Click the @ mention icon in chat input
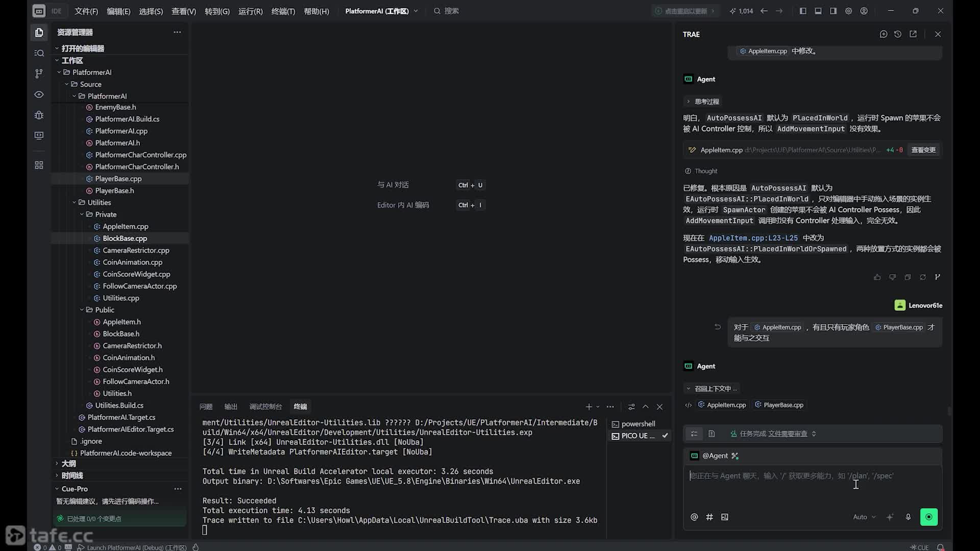 [694, 517]
